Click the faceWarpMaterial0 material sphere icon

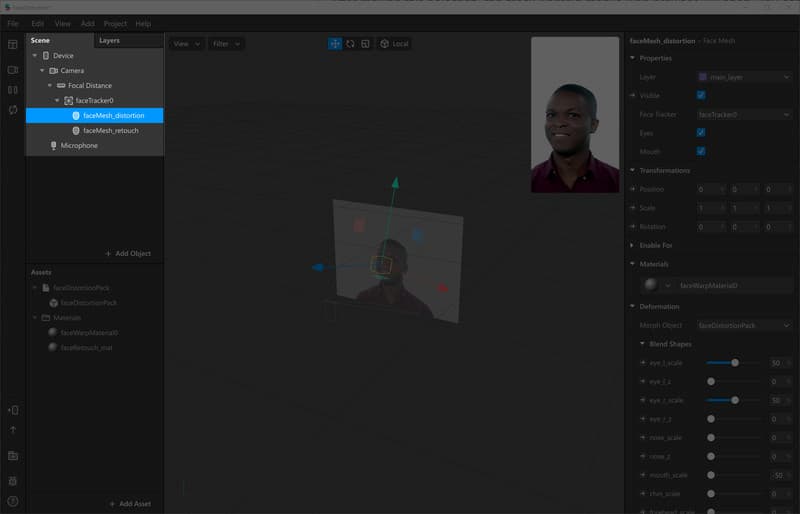tap(651, 285)
